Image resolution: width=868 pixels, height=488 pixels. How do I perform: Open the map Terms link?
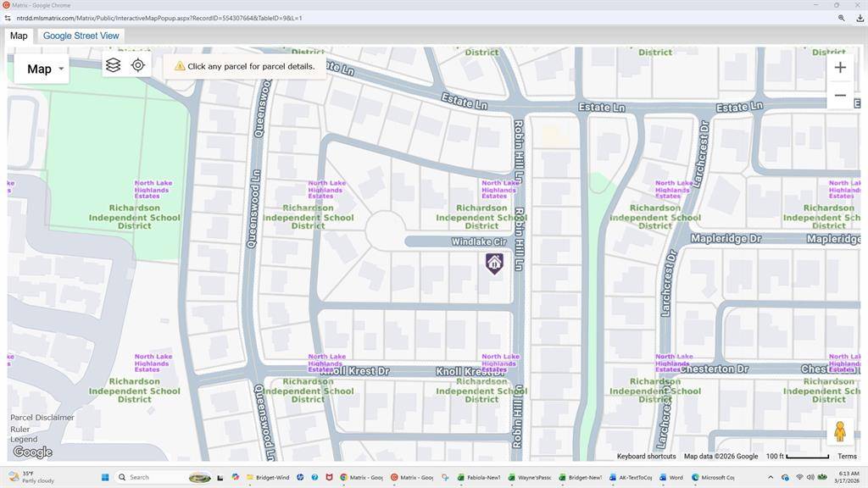pos(847,457)
